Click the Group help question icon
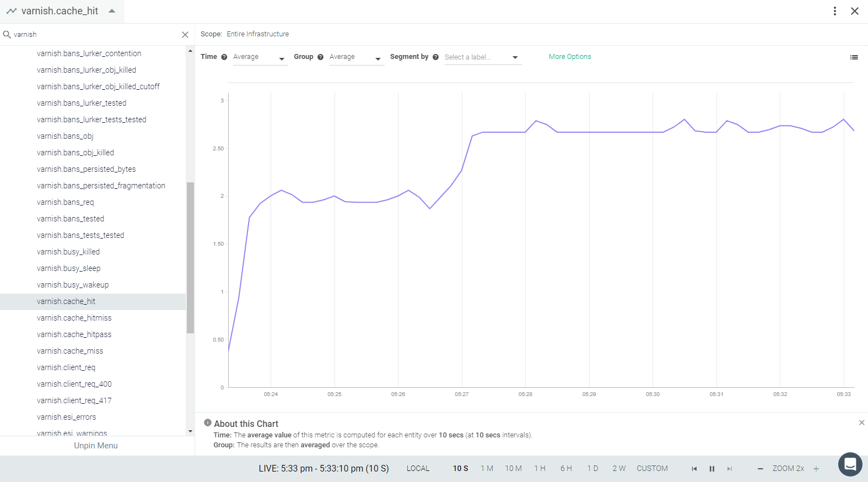Screen dimensions: 868x482 click(320, 57)
